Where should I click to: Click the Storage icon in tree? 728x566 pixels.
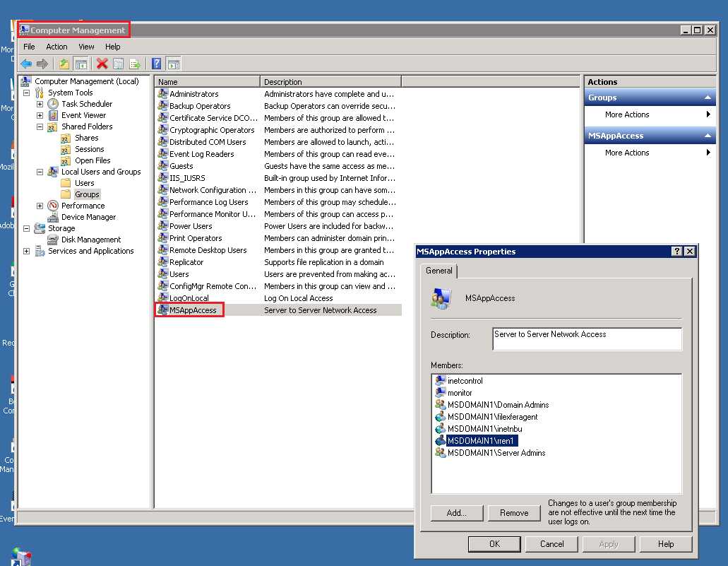click(x=40, y=228)
